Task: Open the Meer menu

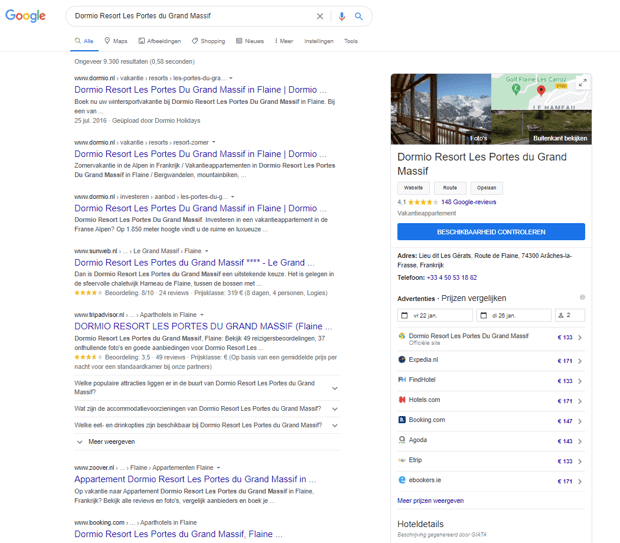Action: 284,41
